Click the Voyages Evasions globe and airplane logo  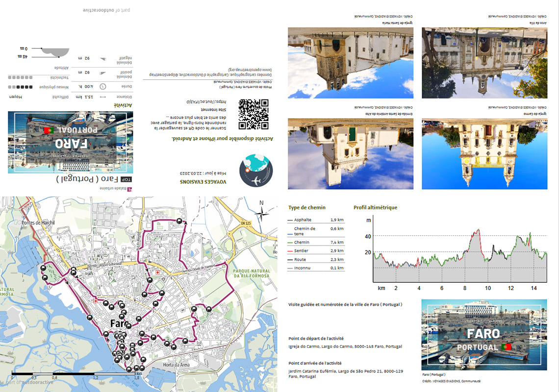point(256,171)
